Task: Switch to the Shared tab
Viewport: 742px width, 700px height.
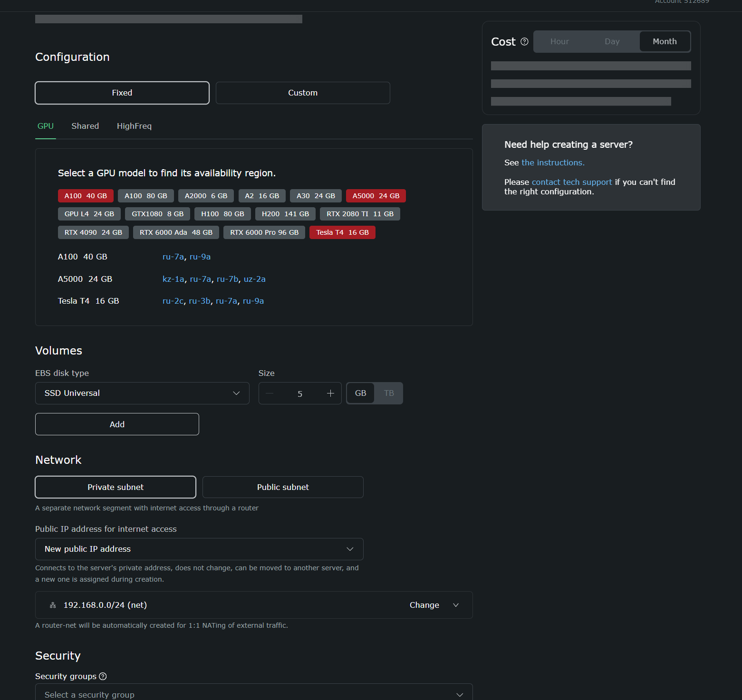Action: click(85, 126)
